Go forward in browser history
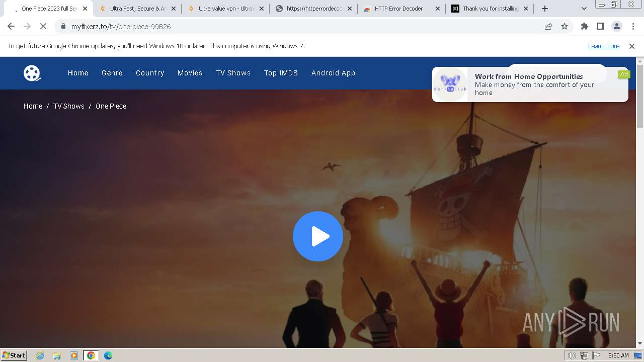The height and width of the screenshot is (362, 644). 27,26
